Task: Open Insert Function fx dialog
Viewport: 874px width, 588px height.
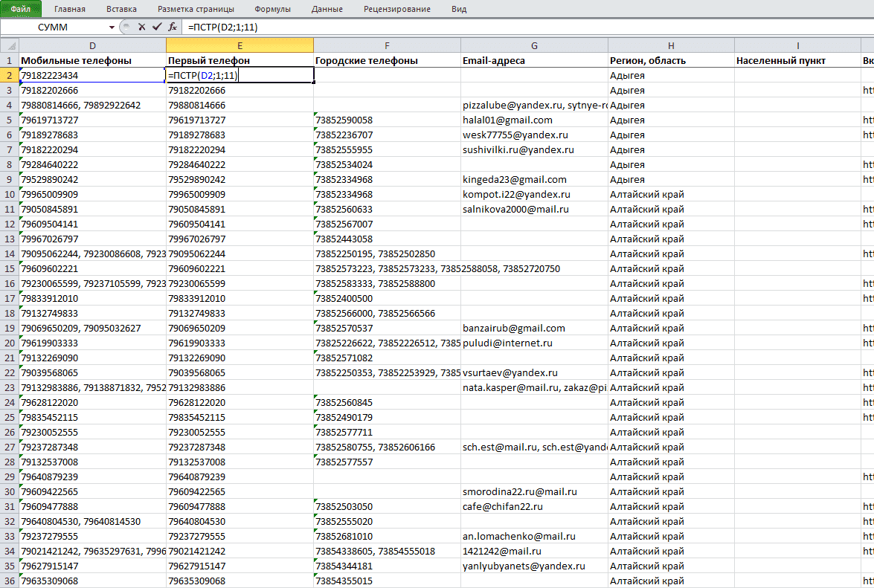Action: click(173, 27)
